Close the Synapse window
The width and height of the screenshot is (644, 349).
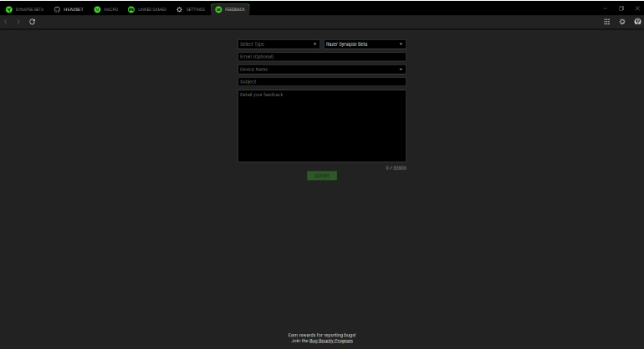click(637, 8)
